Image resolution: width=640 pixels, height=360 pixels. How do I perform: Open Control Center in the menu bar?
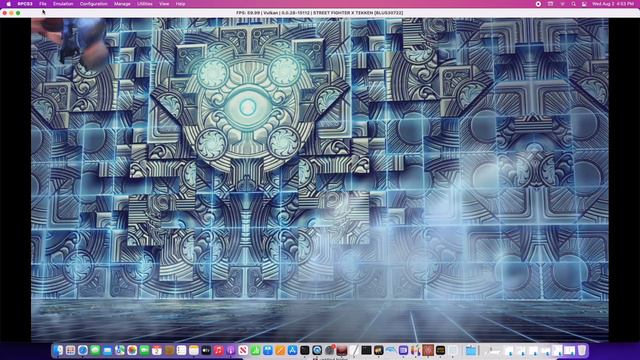coord(584,4)
